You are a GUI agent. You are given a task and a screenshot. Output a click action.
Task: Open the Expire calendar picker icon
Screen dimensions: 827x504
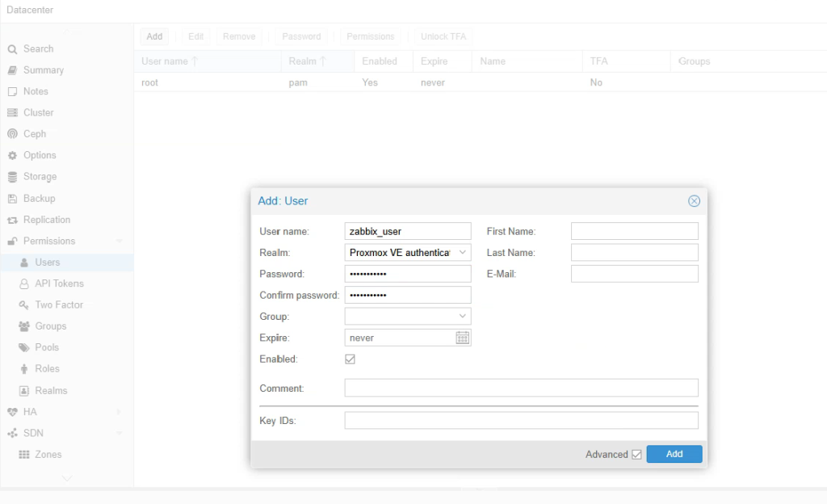point(462,338)
